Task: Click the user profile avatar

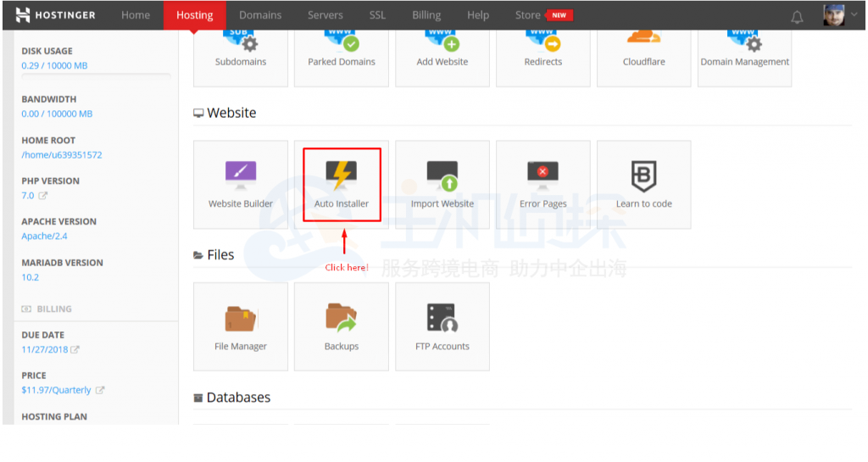Action: pyautogui.click(x=834, y=15)
